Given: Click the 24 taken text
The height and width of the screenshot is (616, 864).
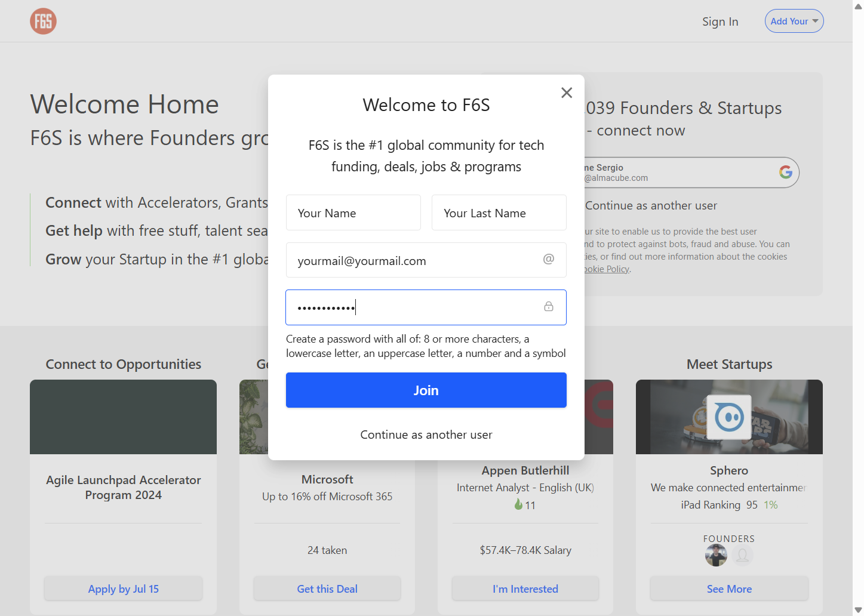Looking at the screenshot, I should (x=327, y=550).
